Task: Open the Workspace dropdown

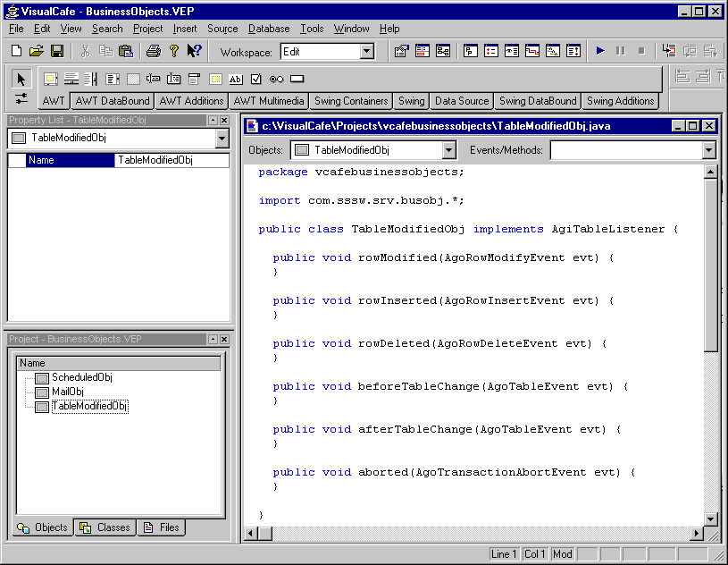Action: click(x=367, y=51)
